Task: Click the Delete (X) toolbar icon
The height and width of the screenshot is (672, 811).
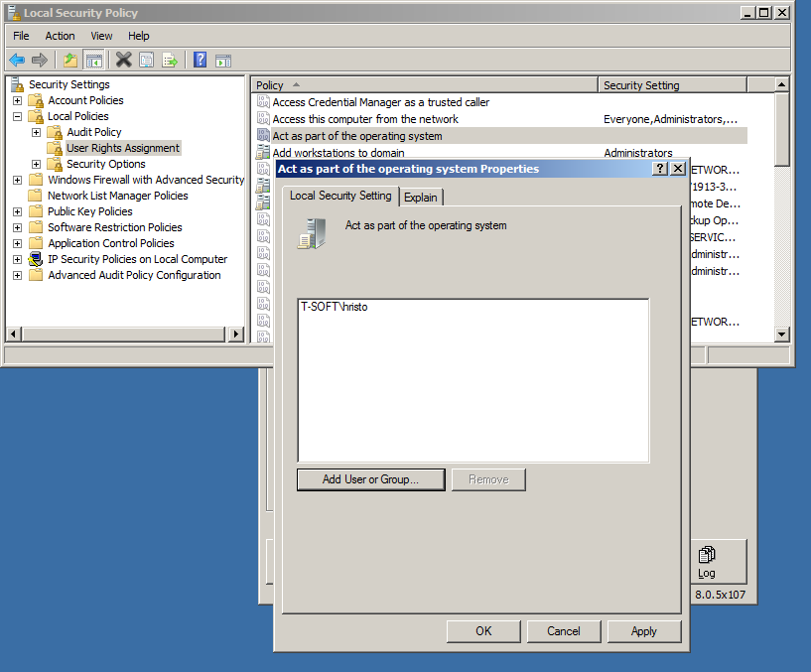Action: click(x=123, y=60)
